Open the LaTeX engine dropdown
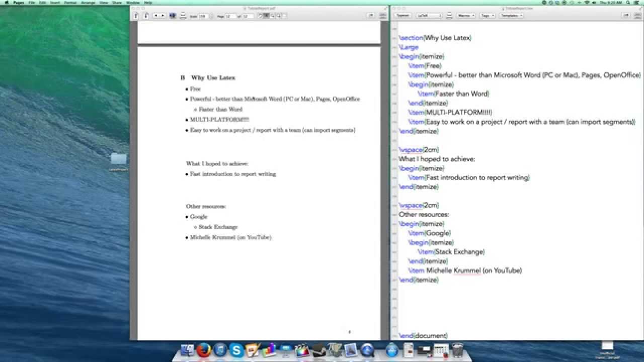 pyautogui.click(x=429, y=16)
